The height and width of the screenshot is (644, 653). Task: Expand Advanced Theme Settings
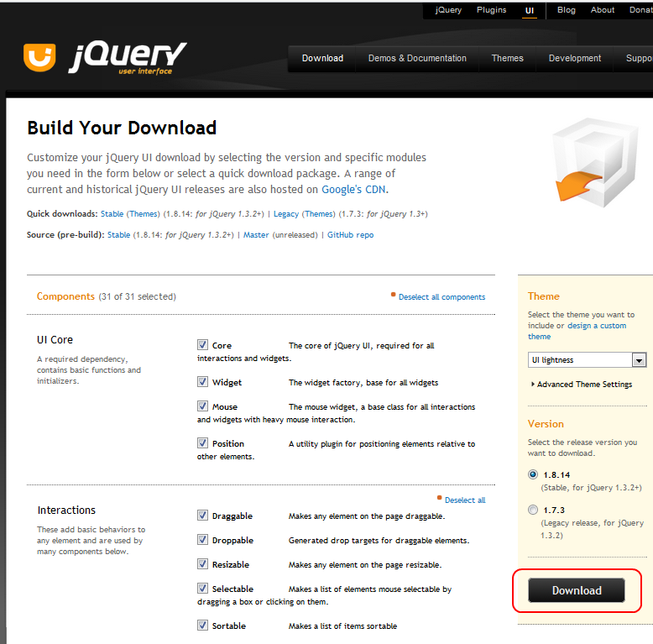pos(582,384)
